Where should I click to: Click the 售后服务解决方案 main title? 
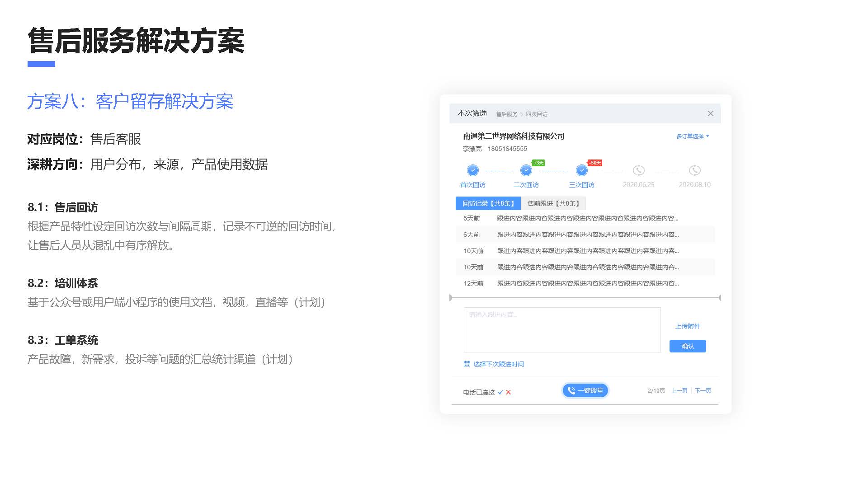point(136,41)
